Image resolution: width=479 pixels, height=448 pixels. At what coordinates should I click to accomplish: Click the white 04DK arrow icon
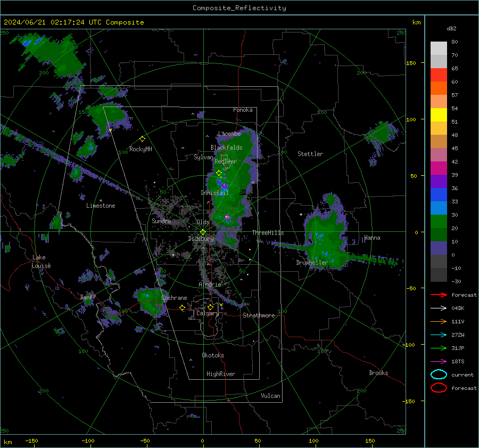[x=439, y=308]
